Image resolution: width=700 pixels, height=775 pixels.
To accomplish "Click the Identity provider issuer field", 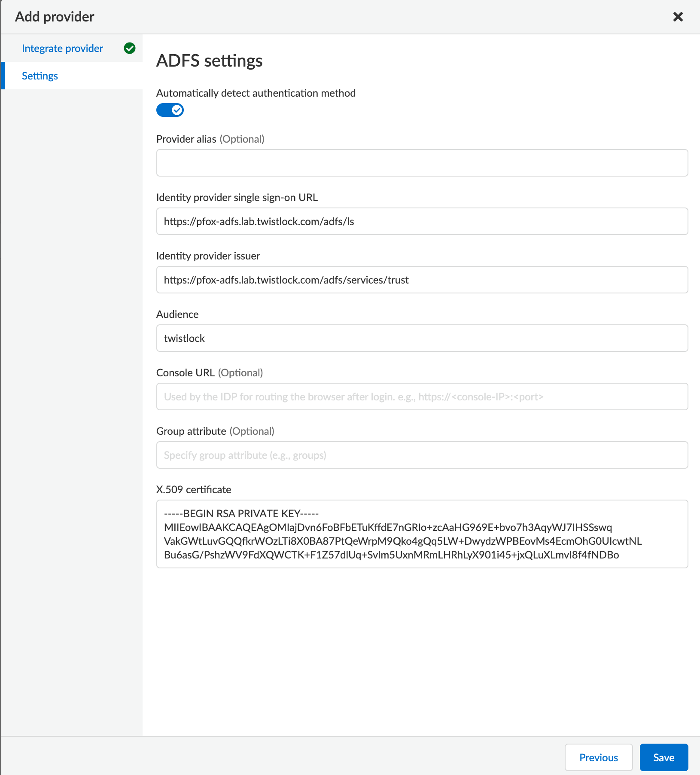I will pos(422,280).
